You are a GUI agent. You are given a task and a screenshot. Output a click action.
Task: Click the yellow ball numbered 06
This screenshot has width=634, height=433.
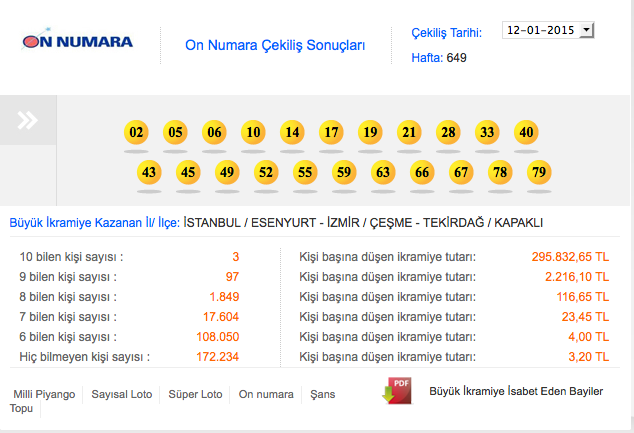(x=214, y=132)
